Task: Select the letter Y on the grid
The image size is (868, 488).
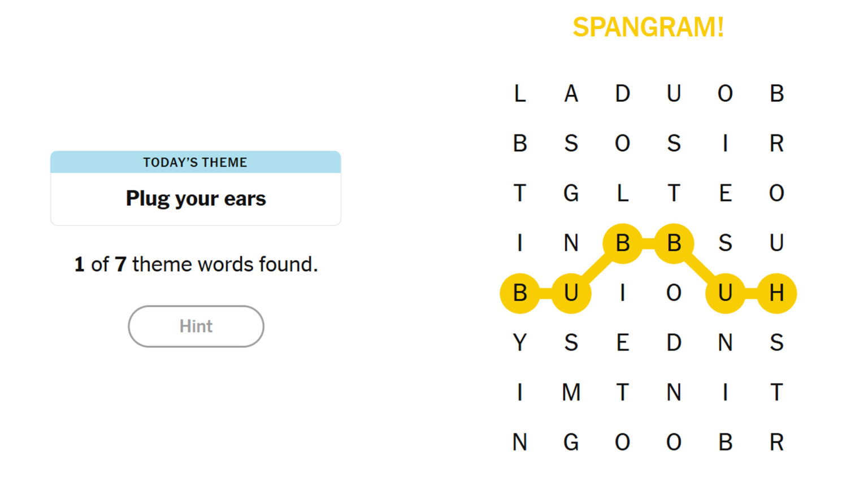Action: pos(520,343)
